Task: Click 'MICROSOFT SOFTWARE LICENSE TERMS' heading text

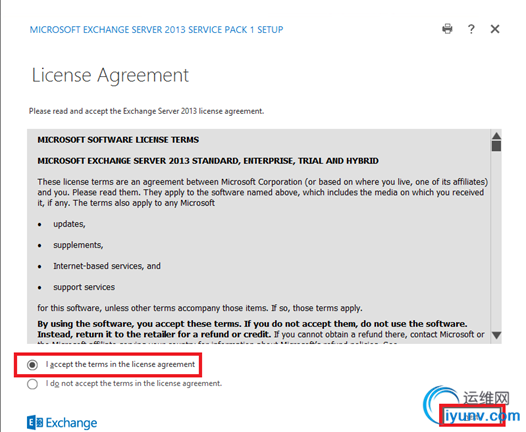Action: [x=118, y=140]
